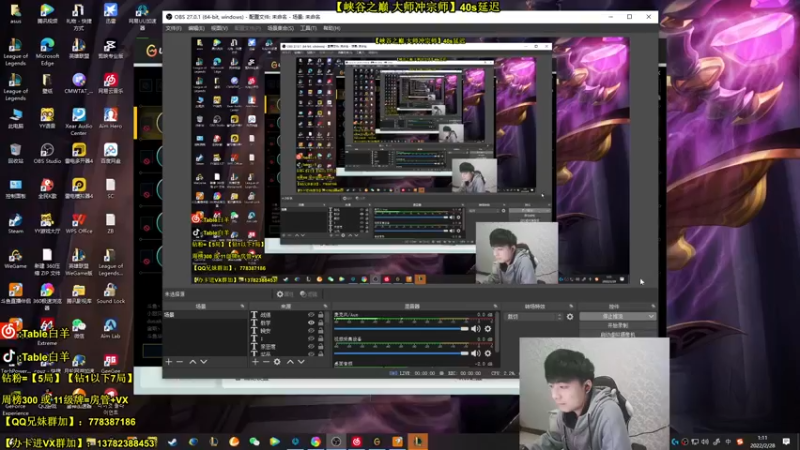Expand 停止推流 button dropdown arrow
The height and width of the screenshot is (450, 800).
[x=651, y=317]
